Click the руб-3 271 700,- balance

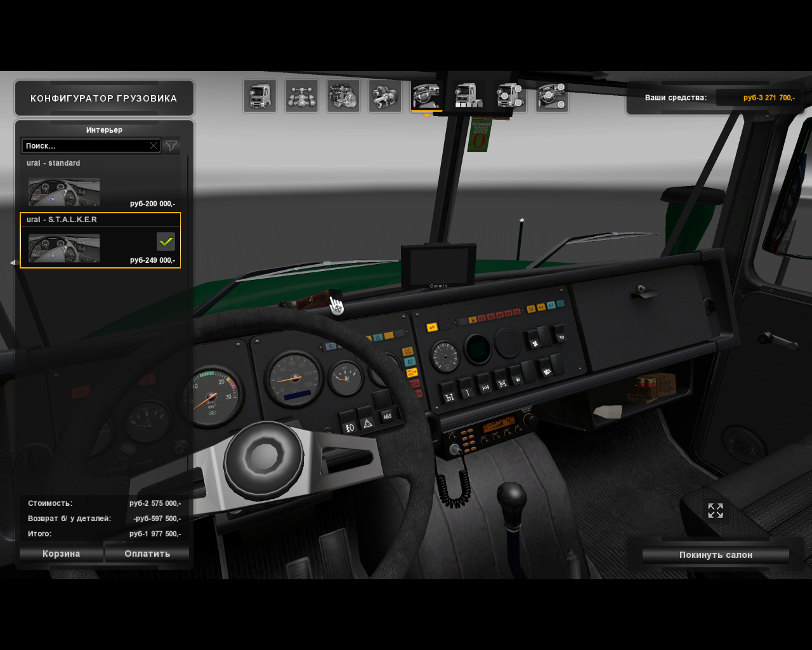[769, 98]
